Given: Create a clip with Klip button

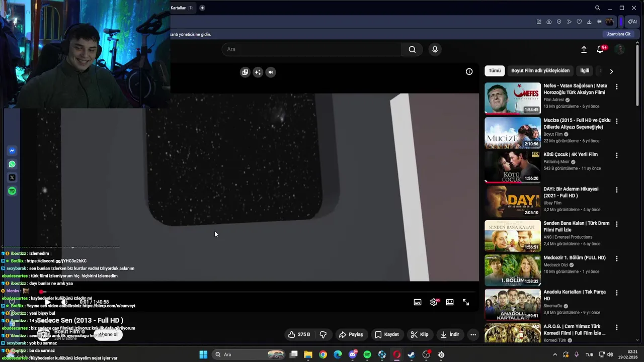Looking at the screenshot, I should (419, 334).
